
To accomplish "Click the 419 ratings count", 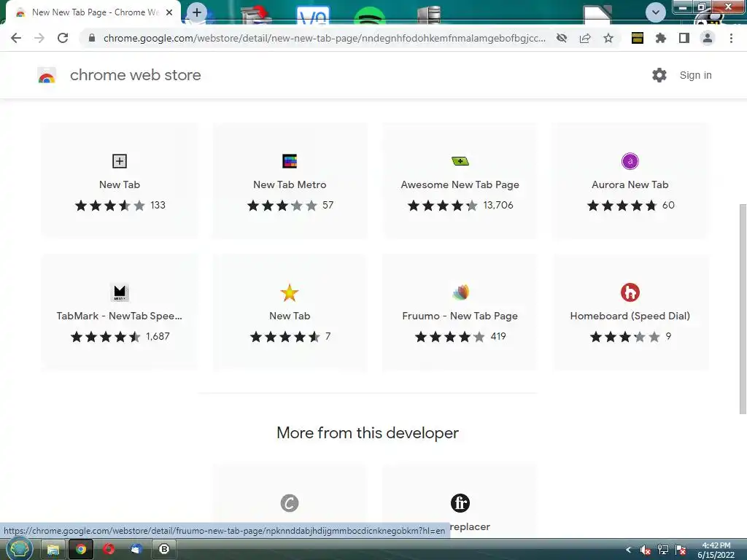I will click(498, 337).
